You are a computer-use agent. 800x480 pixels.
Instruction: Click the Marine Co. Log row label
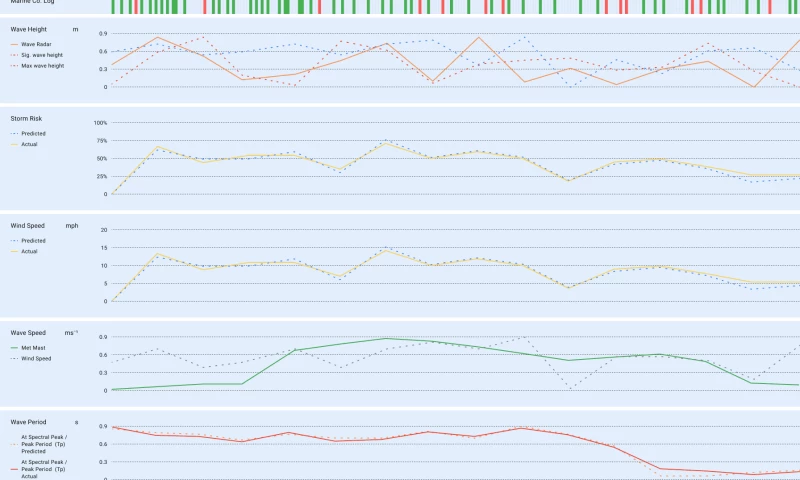(x=30, y=3)
